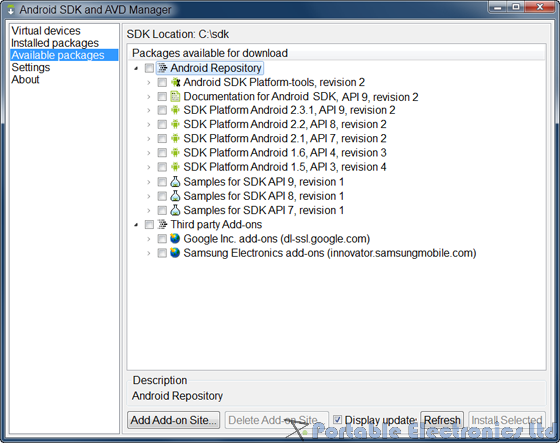
Task: Check SDK Platform Android 1.5 checkbox
Action: [162, 167]
